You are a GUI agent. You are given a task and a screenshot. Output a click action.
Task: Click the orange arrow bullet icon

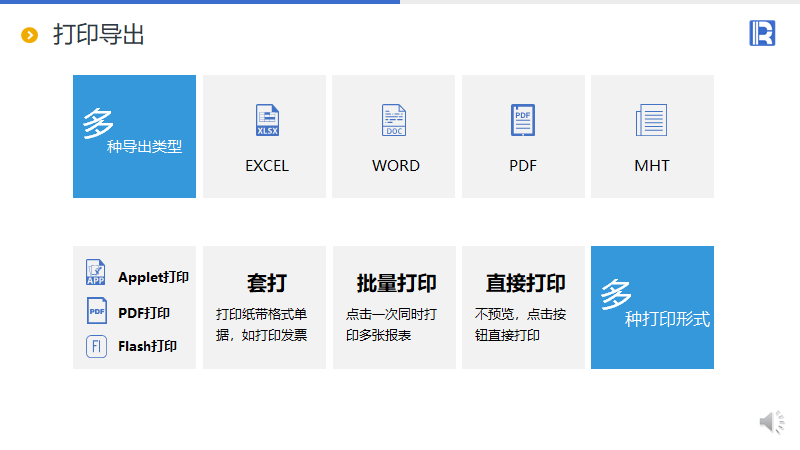click(30, 35)
